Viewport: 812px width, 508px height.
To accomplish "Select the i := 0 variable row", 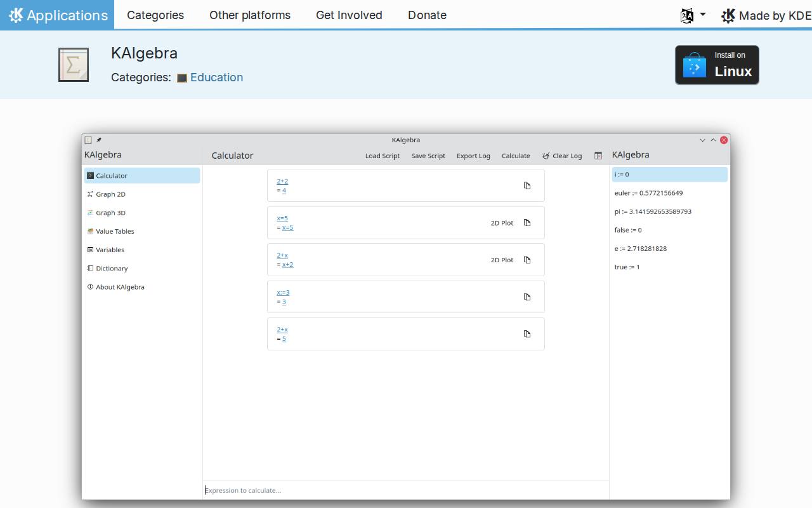I will [x=670, y=175].
